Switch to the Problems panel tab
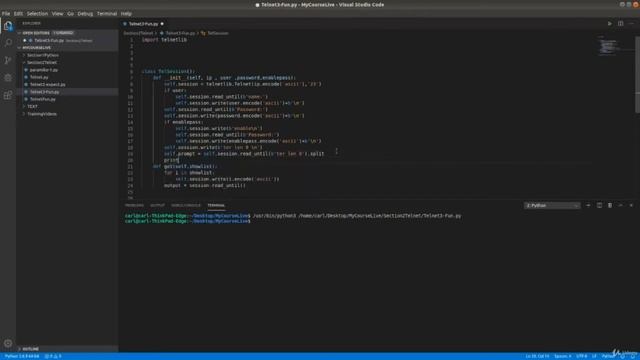The height and width of the screenshot is (360, 640). [134, 205]
